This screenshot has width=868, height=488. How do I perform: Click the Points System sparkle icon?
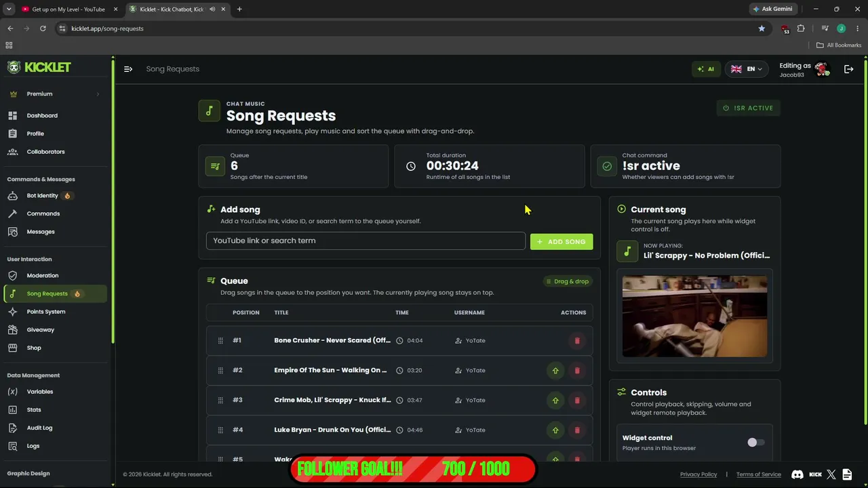tap(12, 312)
